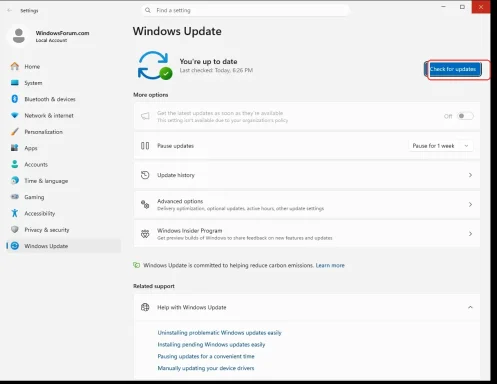Open Update history via its chevron
The width and height of the screenshot is (497, 384).
point(470,175)
